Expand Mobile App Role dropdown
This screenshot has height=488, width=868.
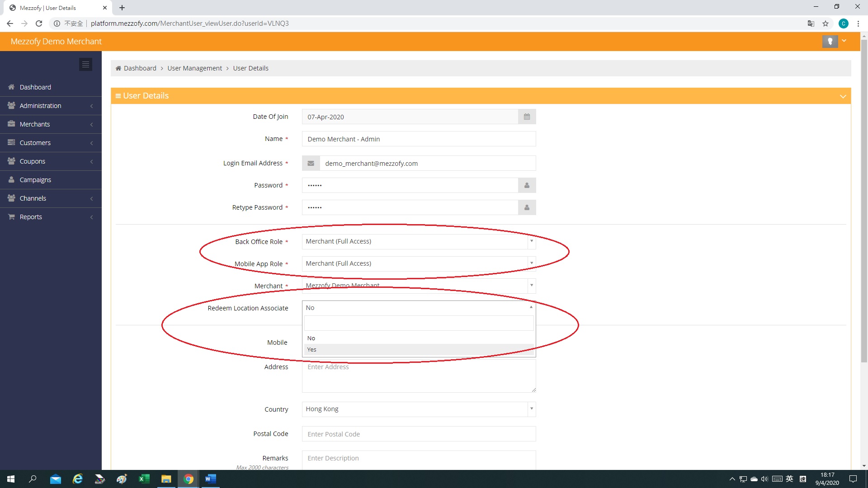(x=532, y=263)
